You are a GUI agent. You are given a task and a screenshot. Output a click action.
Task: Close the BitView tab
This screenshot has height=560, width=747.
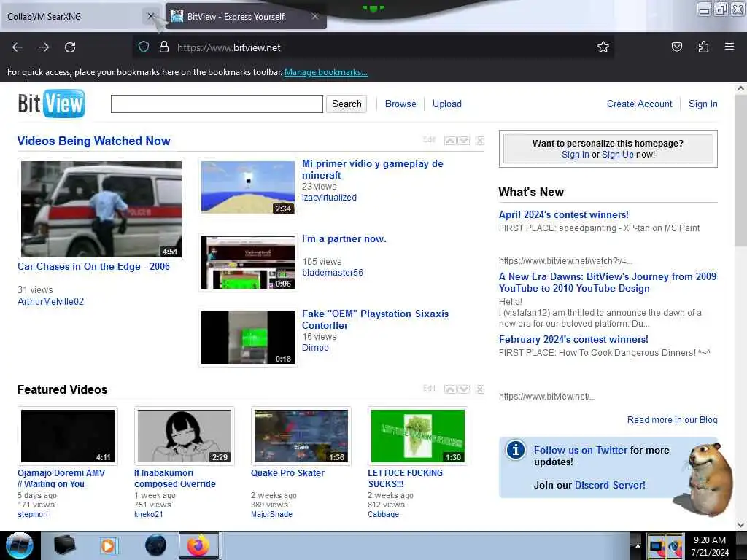tap(315, 16)
